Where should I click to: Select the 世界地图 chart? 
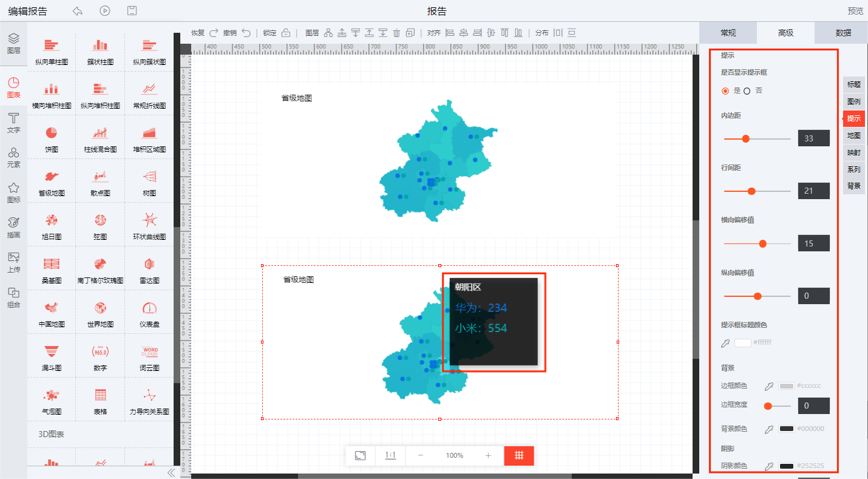point(100,313)
